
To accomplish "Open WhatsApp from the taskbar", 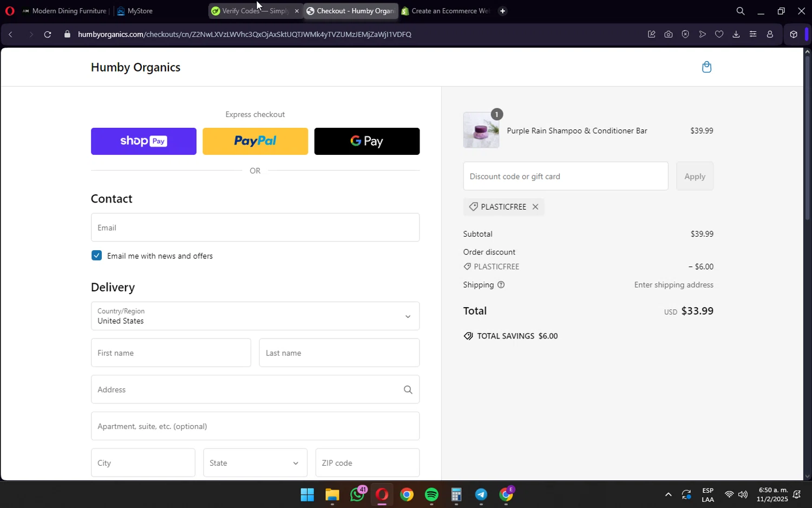I will pos(357,495).
